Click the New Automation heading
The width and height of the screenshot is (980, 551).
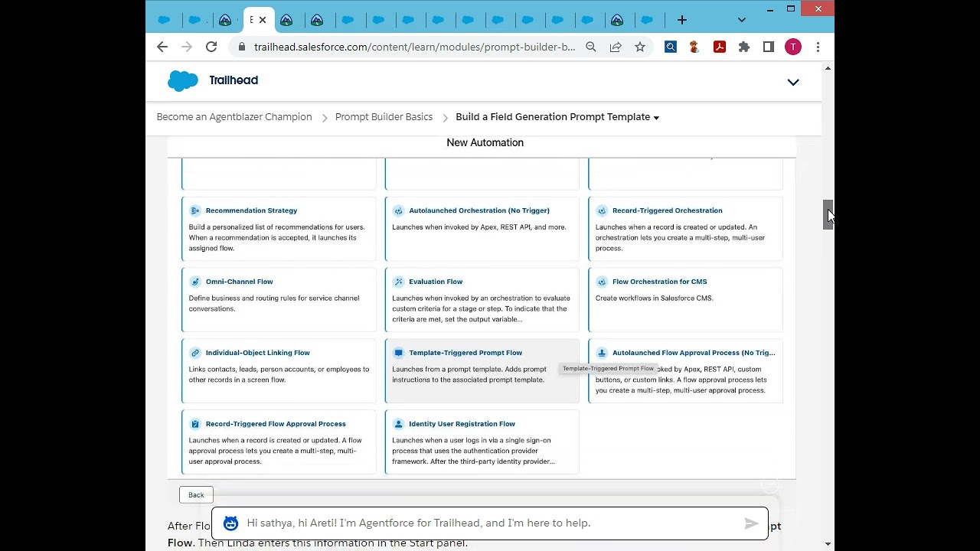pyautogui.click(x=485, y=142)
